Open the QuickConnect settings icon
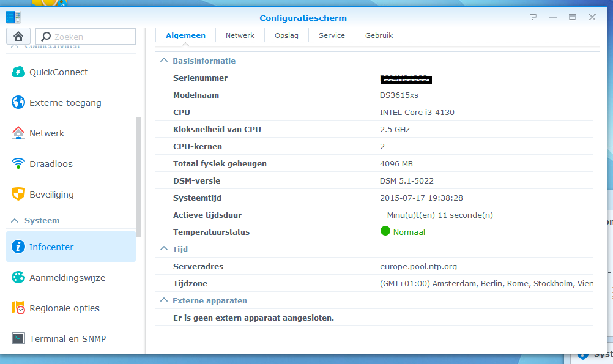 click(18, 72)
